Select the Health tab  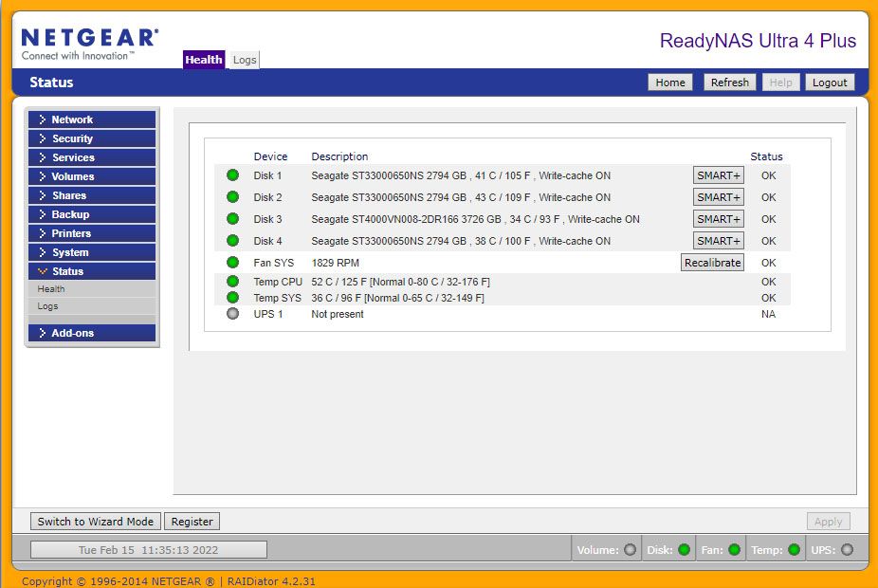204,60
